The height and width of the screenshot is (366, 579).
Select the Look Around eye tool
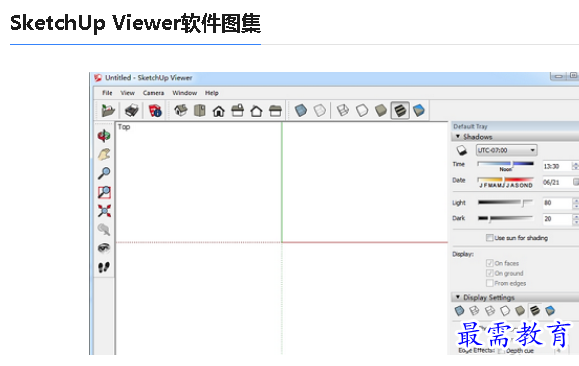104,248
